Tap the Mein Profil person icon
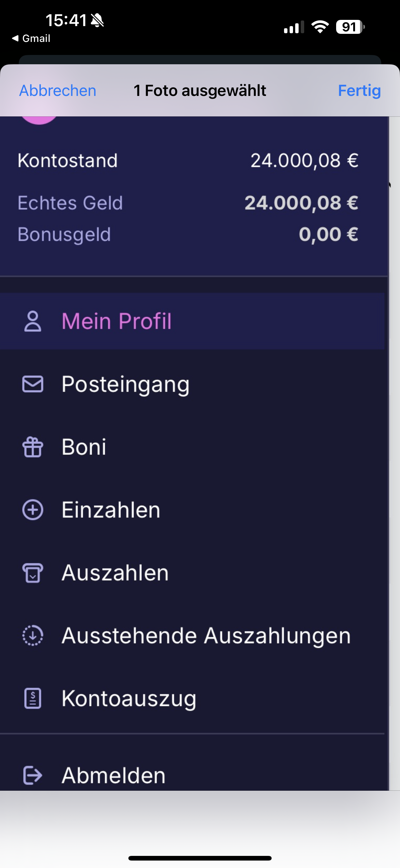 (33, 321)
